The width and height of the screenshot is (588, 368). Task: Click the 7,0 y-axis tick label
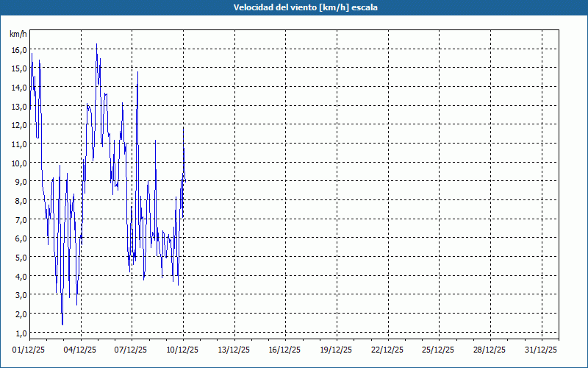click(18, 220)
